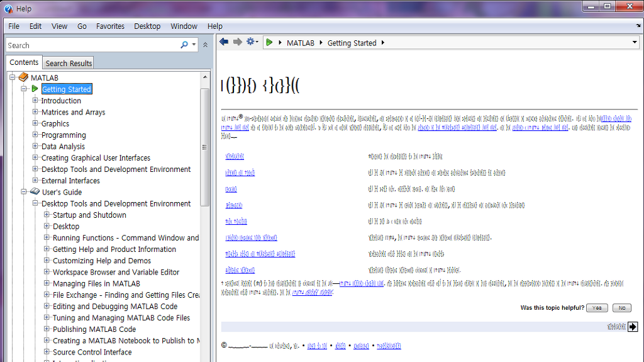This screenshot has height=362, width=644.
Task: Click the magnifier search icon
Action: 184,45
